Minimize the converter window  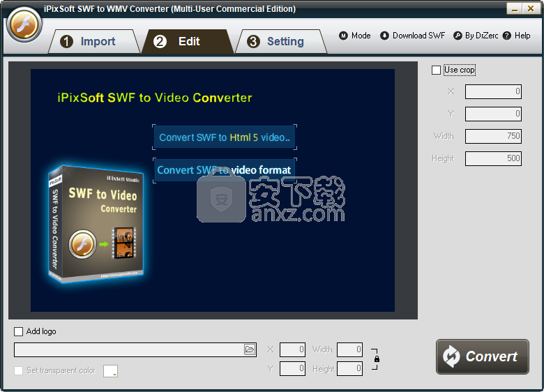[x=514, y=8]
